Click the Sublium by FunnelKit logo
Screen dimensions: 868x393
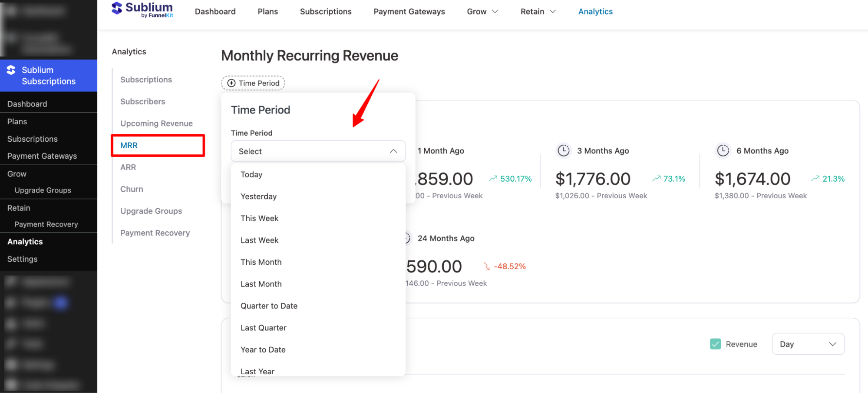142,10
